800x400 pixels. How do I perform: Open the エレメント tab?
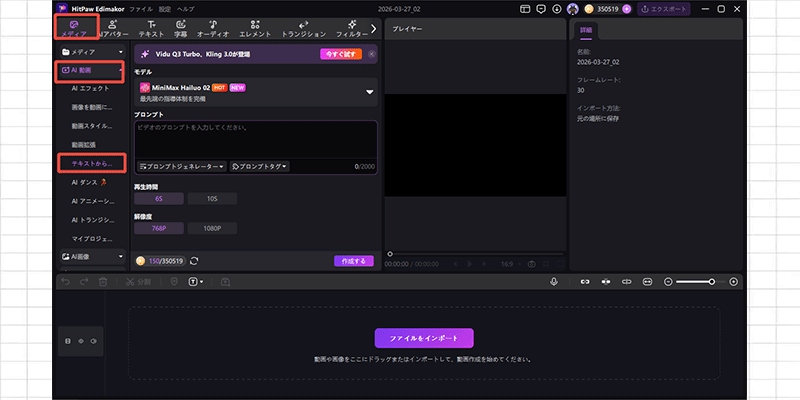[255, 29]
